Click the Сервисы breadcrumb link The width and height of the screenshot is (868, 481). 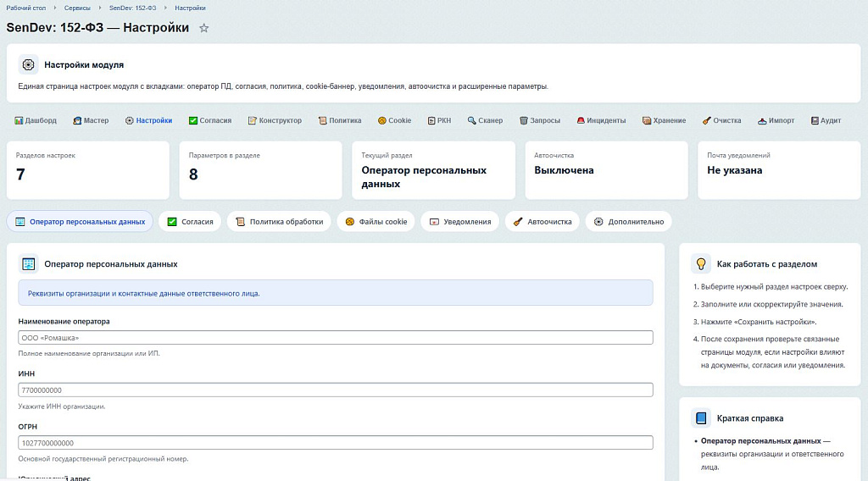(x=77, y=7)
